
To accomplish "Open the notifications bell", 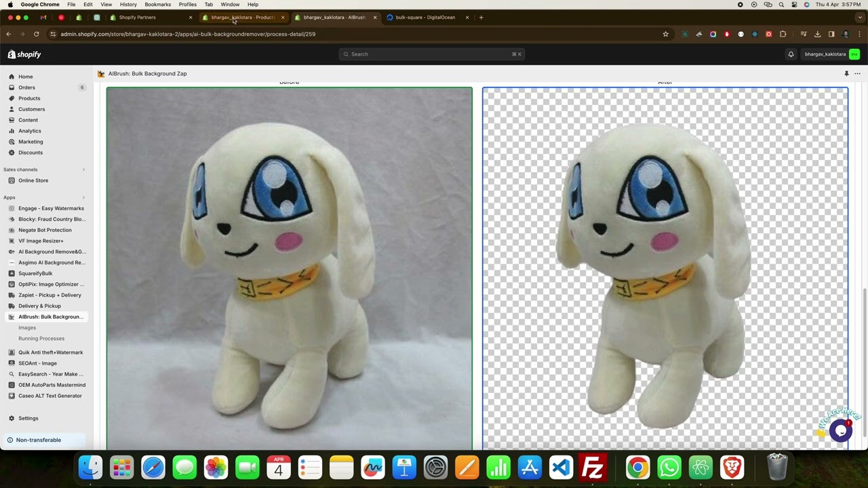I will [791, 54].
